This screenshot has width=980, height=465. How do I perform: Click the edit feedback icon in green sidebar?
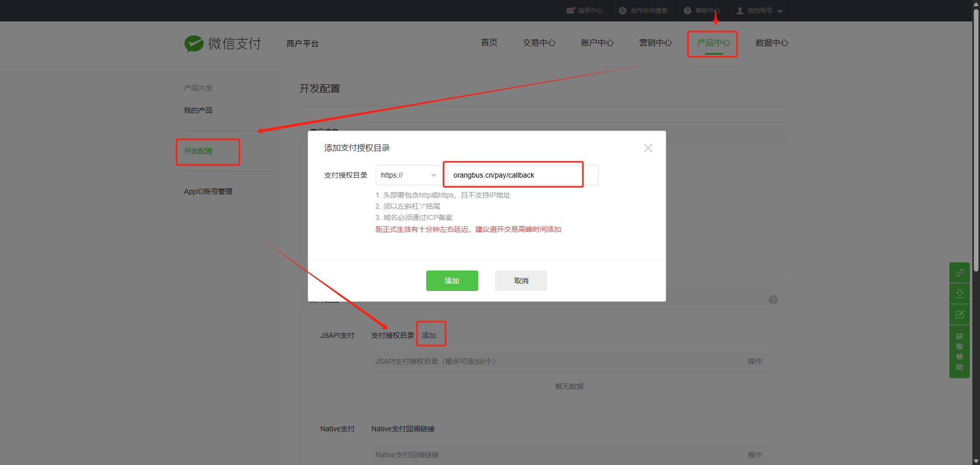click(x=959, y=314)
